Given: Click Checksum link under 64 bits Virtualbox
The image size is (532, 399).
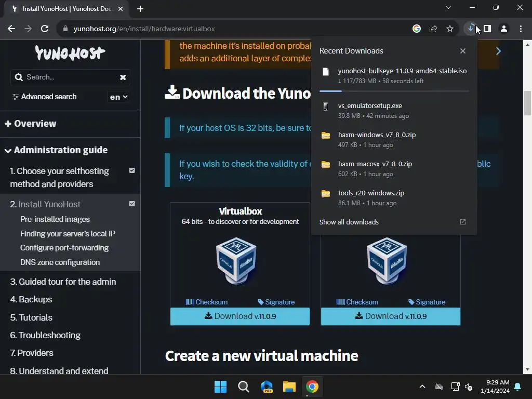Looking at the screenshot, I should [x=207, y=302].
